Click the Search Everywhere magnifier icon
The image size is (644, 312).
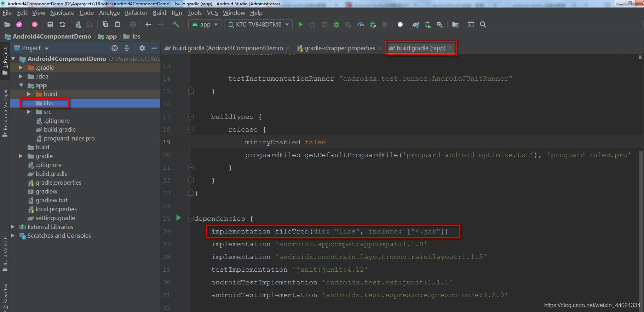click(483, 24)
